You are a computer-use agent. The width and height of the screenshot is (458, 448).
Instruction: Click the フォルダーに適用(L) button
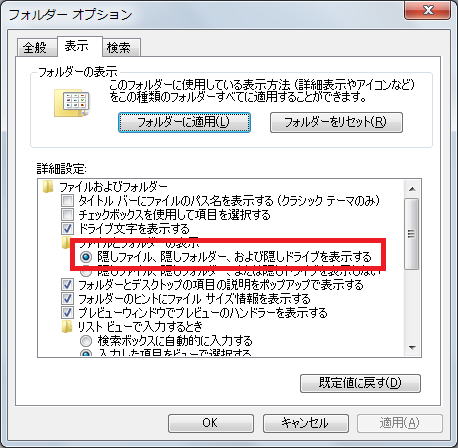184,122
